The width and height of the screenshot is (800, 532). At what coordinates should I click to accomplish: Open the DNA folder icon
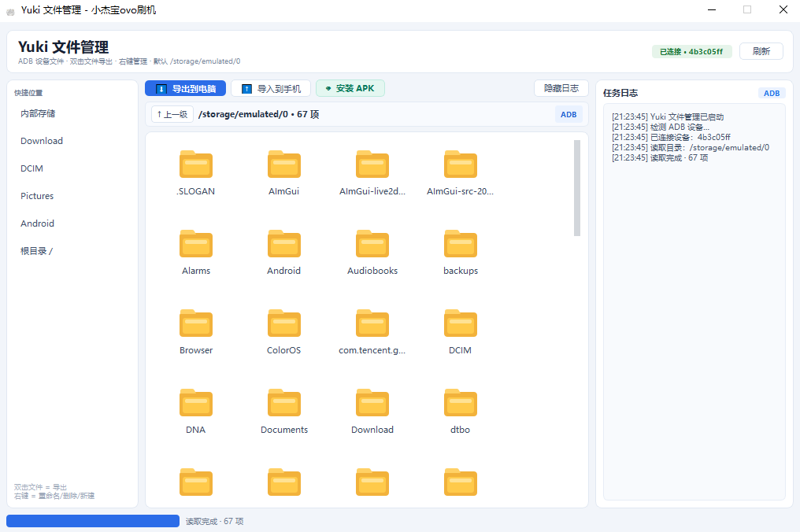(196, 403)
